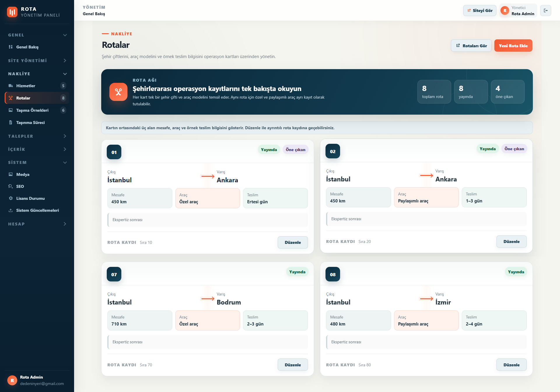Open Medya menu item
The height and width of the screenshot is (392, 560).
tap(37, 174)
